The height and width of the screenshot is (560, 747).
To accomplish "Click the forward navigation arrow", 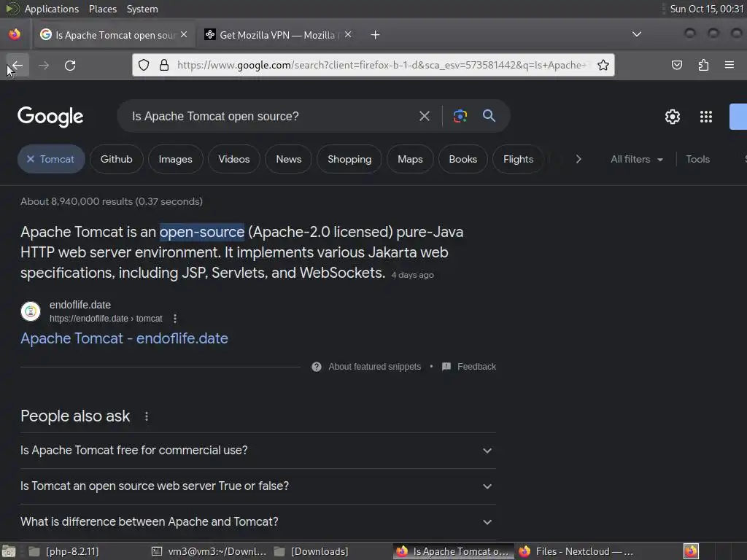I will click(x=44, y=65).
